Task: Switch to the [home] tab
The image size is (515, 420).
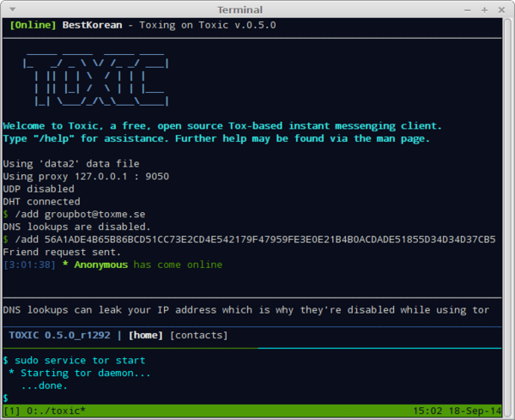Action: point(146,335)
